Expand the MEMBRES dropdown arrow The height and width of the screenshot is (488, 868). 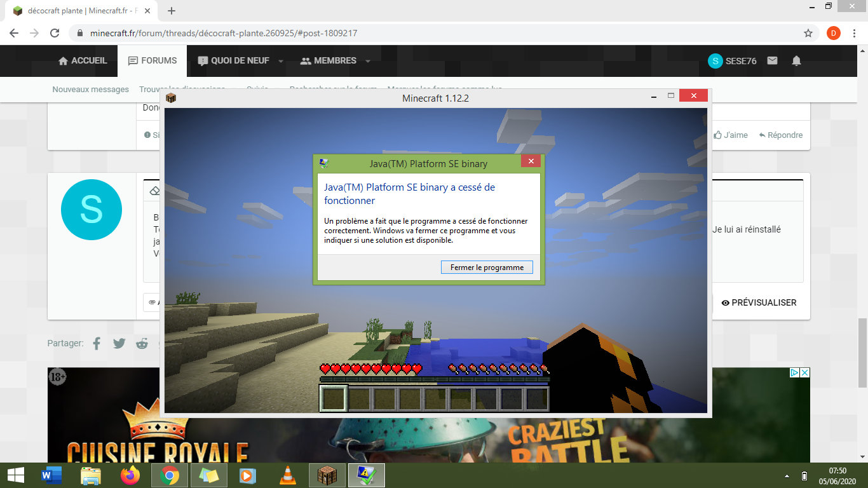(x=368, y=61)
